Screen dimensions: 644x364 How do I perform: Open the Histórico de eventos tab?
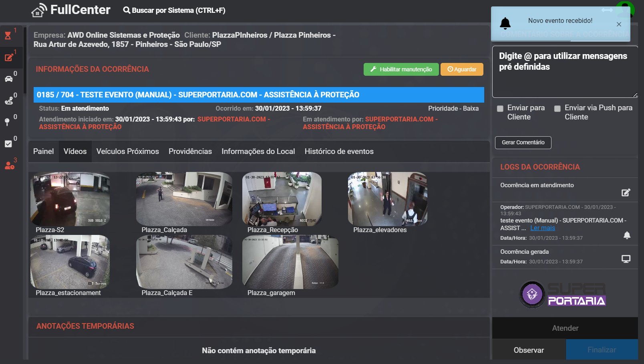coord(339,152)
